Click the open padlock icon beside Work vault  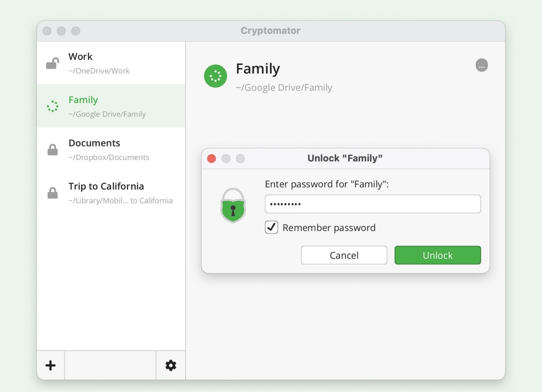click(52, 62)
